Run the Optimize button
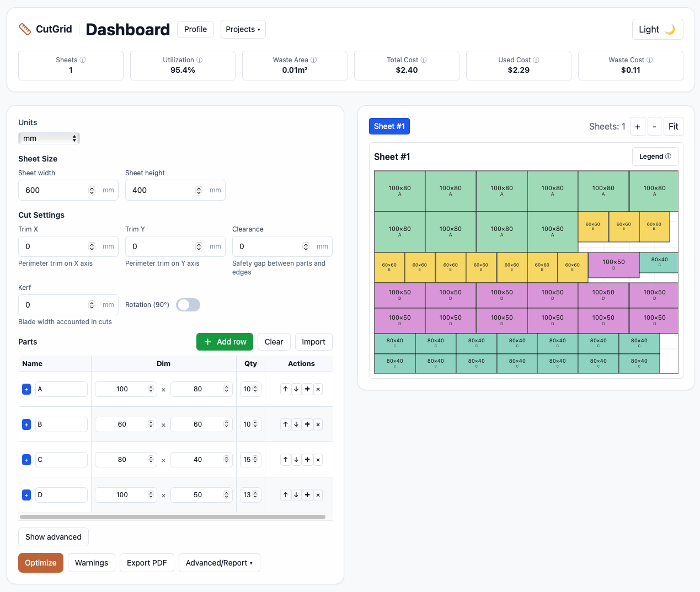Screen dimensions: 700x592 click(41, 563)
